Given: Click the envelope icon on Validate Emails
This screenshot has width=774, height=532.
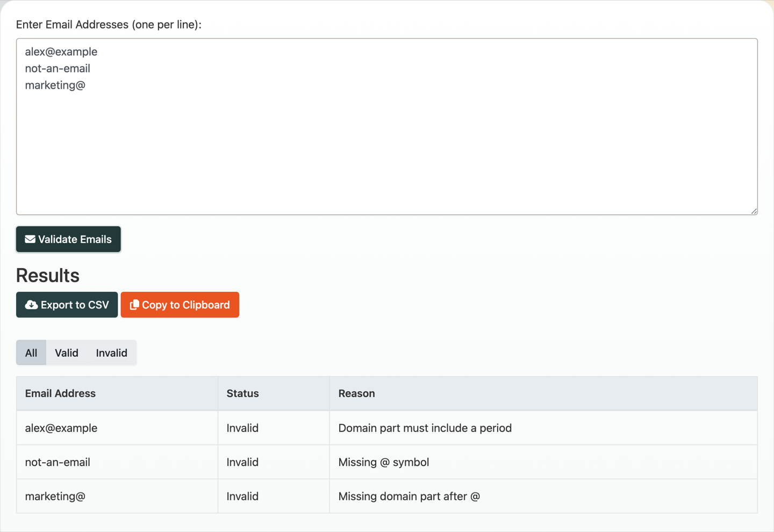Looking at the screenshot, I should (30, 239).
